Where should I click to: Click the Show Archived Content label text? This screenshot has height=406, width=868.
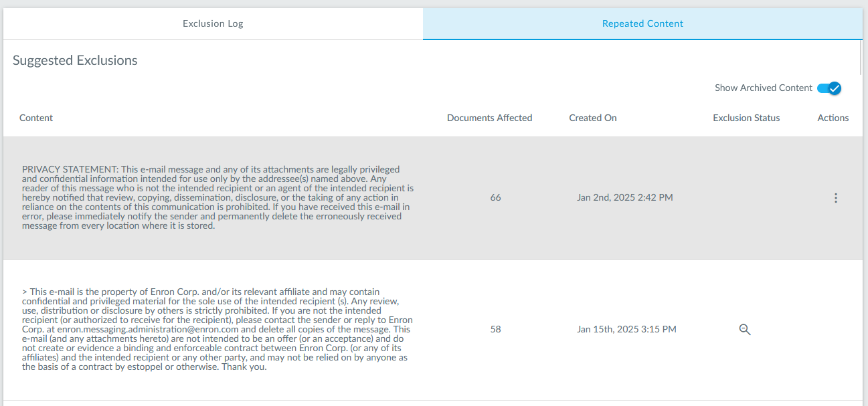tap(763, 88)
